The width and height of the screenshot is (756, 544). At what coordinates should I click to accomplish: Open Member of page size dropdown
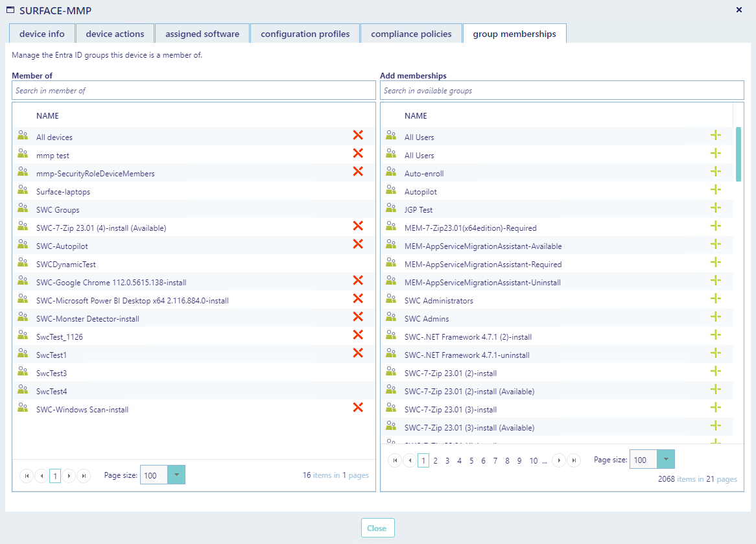tap(176, 475)
